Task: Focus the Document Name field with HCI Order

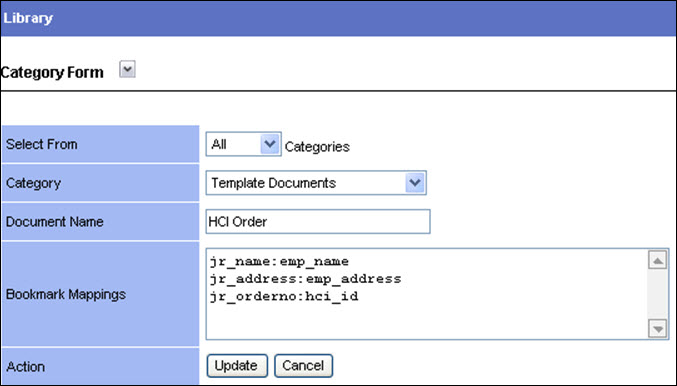Action: tap(318, 221)
